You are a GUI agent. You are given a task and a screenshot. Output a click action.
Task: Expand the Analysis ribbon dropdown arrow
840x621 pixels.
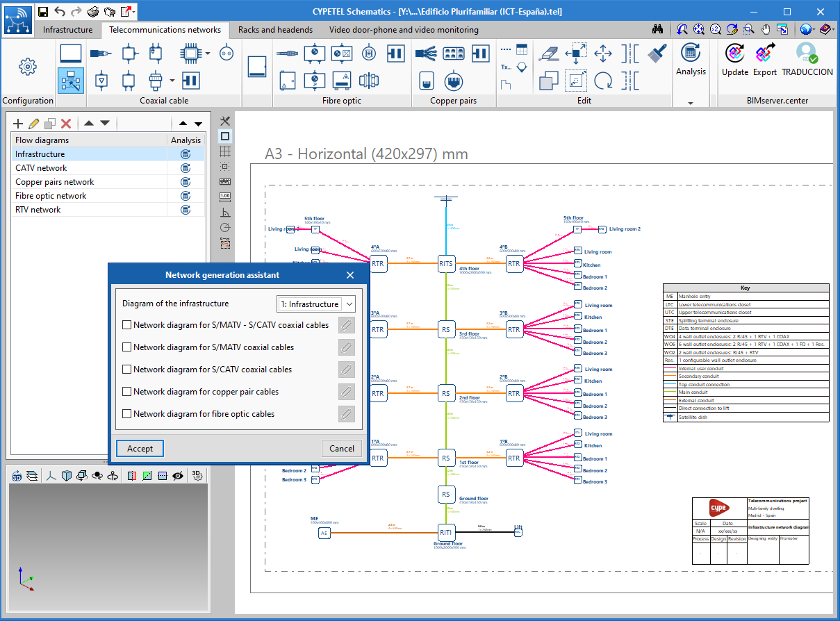click(x=691, y=103)
